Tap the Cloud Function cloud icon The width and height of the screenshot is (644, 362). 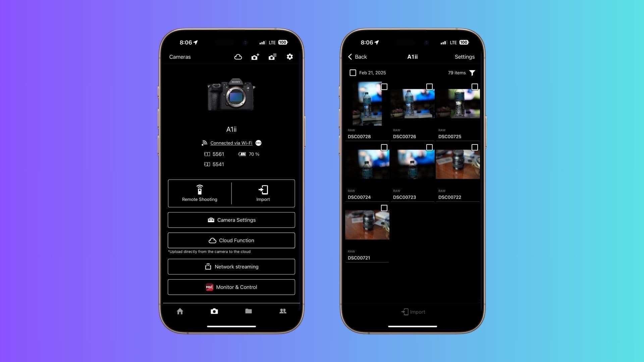click(x=212, y=240)
